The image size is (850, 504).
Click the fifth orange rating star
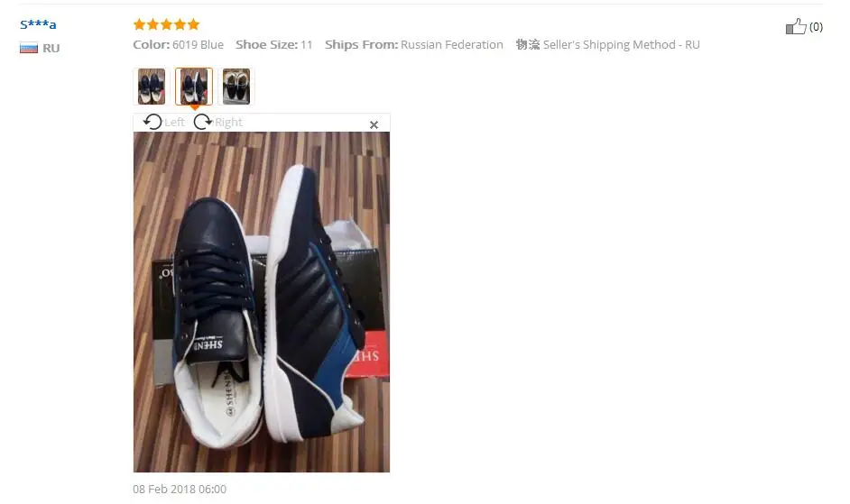pyautogui.click(x=193, y=24)
